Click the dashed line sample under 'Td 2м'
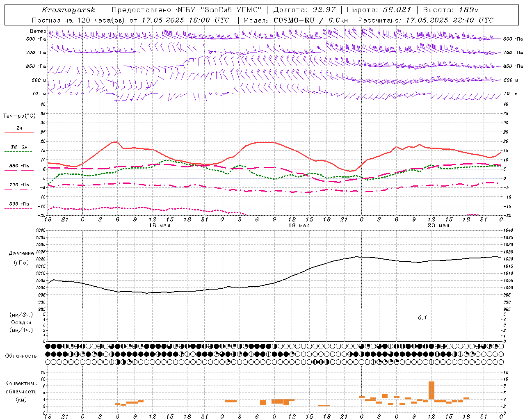Viewport: 525px width, 420px height. [19, 152]
